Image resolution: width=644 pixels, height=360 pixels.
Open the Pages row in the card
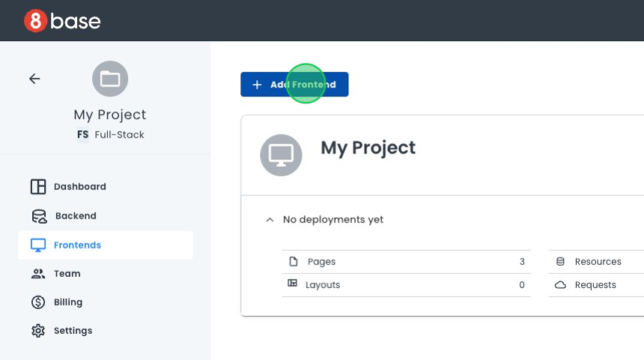pyautogui.click(x=406, y=262)
